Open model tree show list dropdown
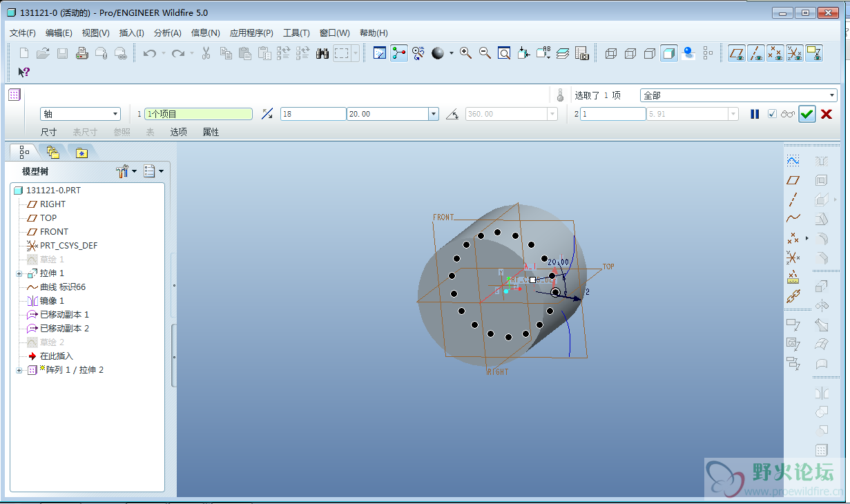This screenshot has width=850, height=504. [153, 171]
